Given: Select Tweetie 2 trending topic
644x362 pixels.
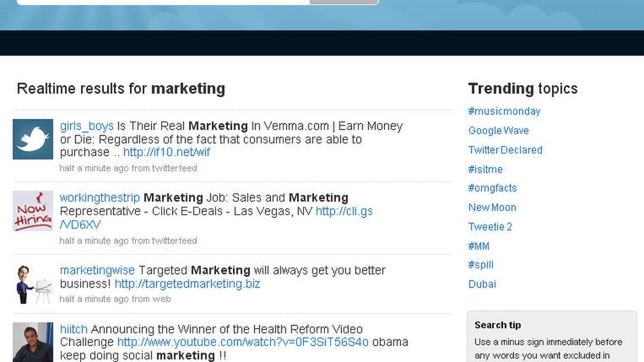Looking at the screenshot, I should 490,227.
